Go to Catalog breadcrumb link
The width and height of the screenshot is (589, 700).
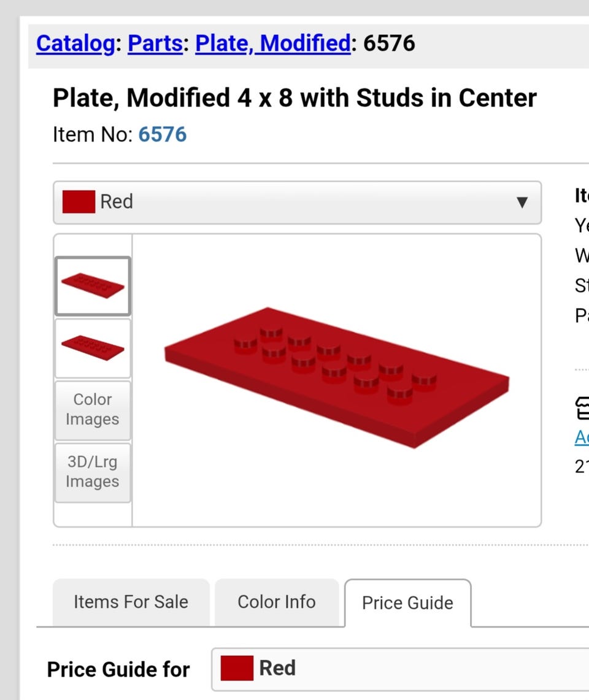coord(75,44)
